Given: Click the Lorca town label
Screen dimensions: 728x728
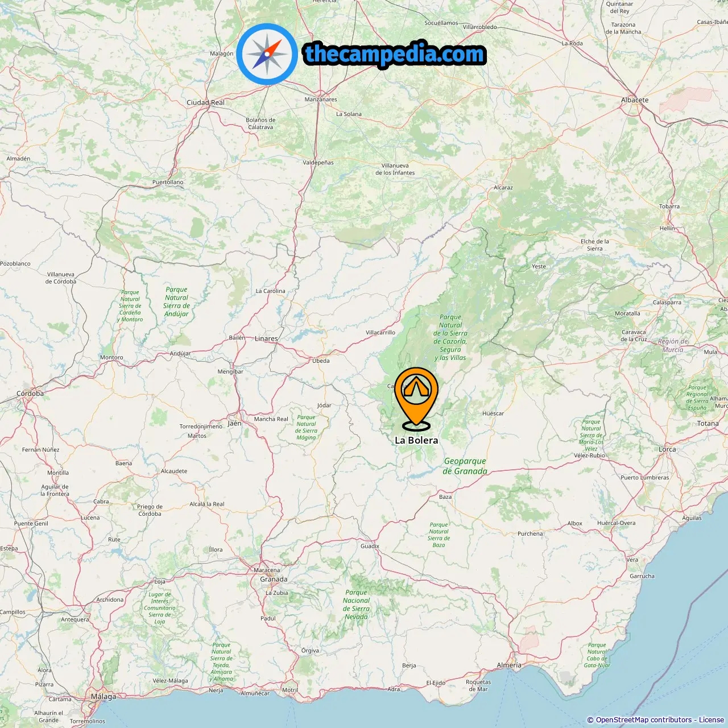Looking at the screenshot, I should [667, 449].
